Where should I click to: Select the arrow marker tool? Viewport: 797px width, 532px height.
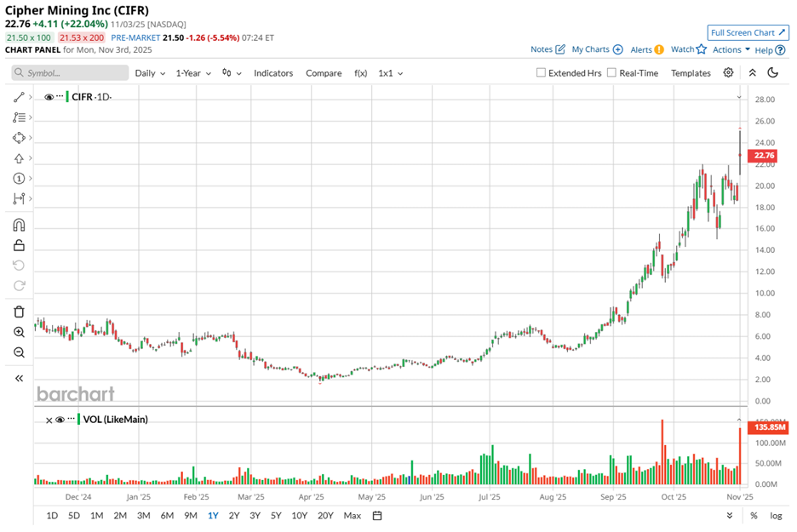[x=19, y=158]
